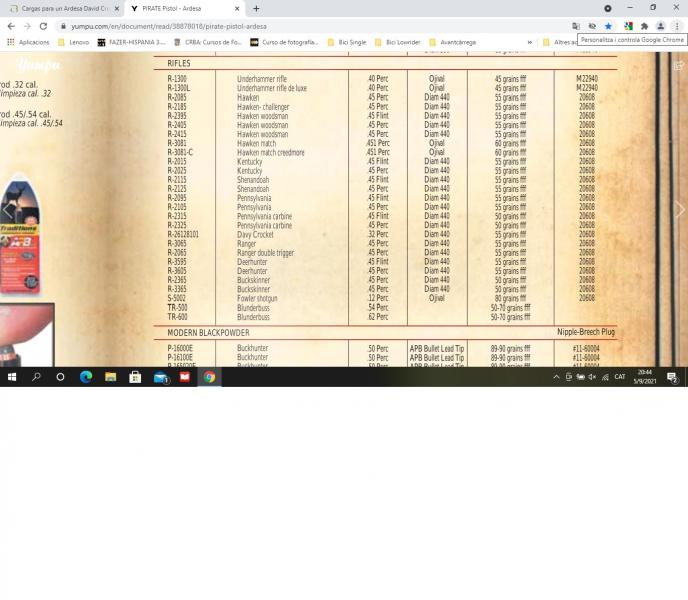Screen dimensions: 688x600
Task: Reload the current page
Action: (43, 26)
